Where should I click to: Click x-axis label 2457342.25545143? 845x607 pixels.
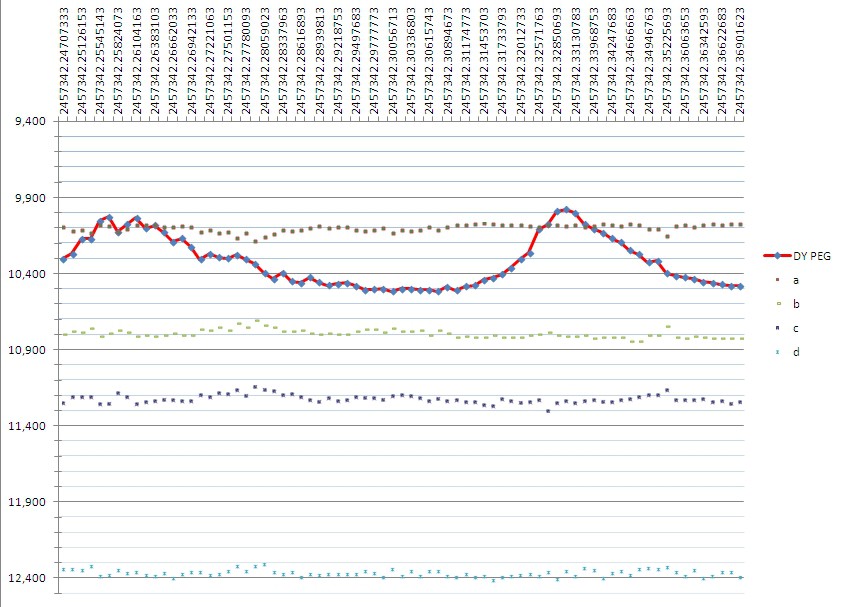click(100, 61)
